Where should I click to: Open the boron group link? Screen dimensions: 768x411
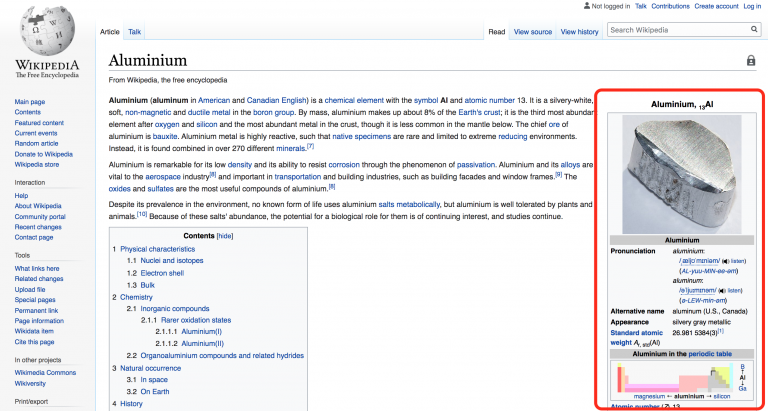coord(273,112)
